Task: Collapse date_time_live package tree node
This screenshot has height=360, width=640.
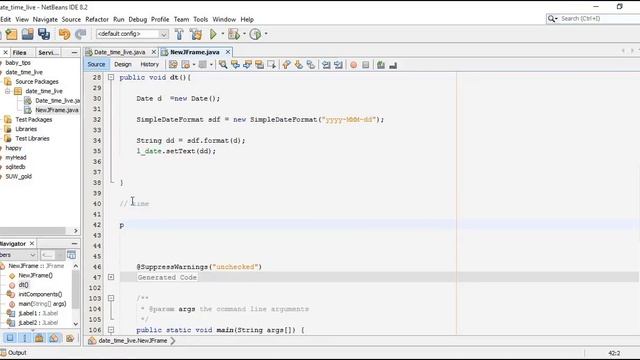Action: 8,91
